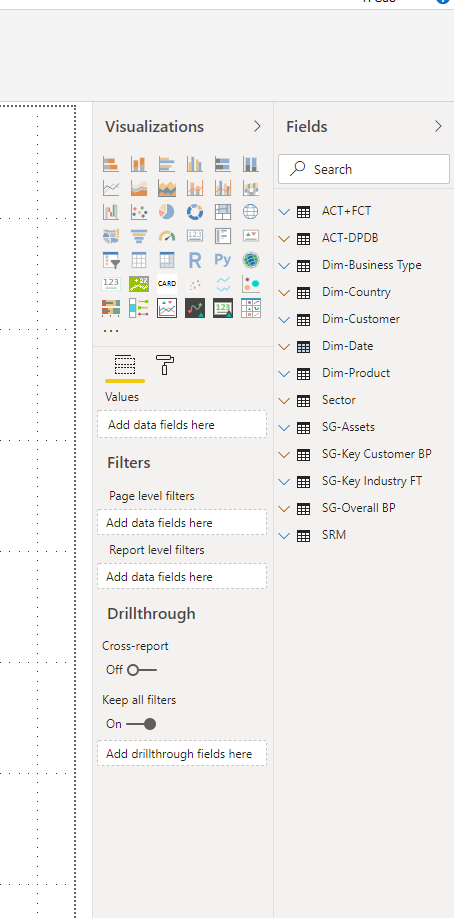Select the Sector table name
This screenshot has width=454, height=918.
pos(339,400)
